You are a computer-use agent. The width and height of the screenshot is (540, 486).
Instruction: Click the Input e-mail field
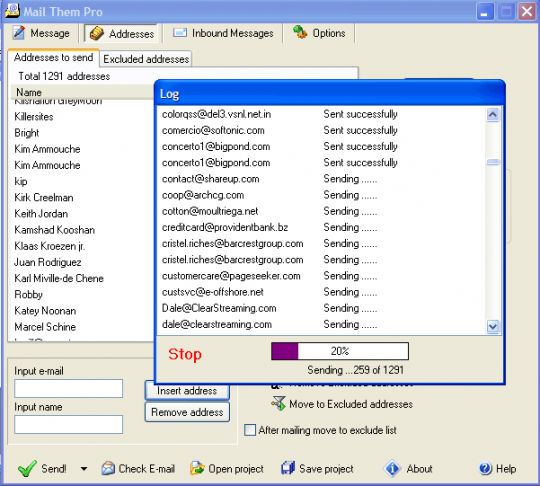(x=69, y=389)
